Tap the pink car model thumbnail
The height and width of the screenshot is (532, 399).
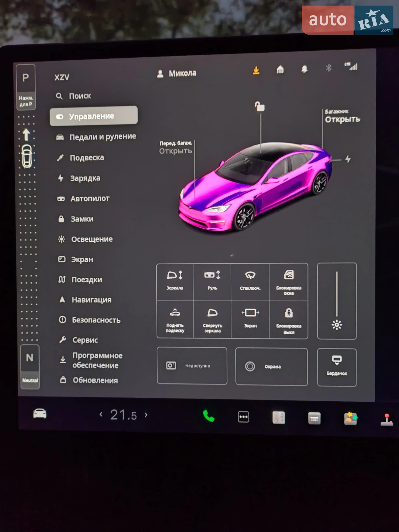click(256, 187)
